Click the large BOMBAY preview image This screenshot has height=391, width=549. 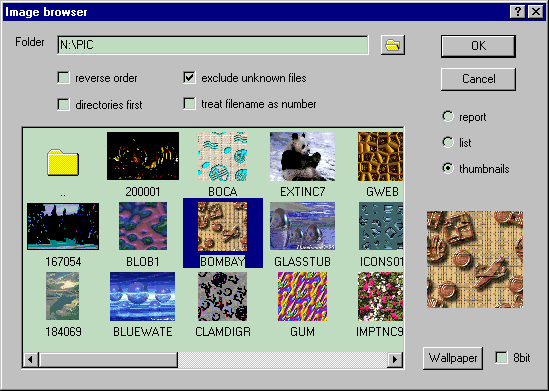[x=475, y=259]
